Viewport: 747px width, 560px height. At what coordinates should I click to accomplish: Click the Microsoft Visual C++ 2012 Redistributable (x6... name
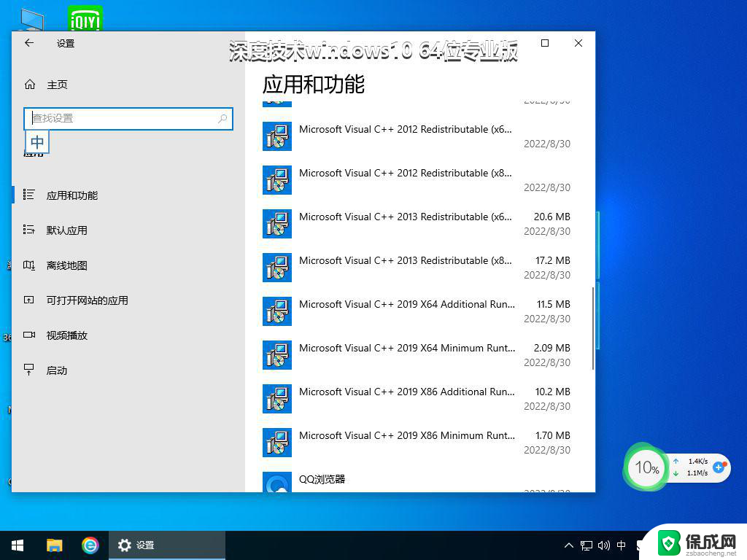point(406,130)
